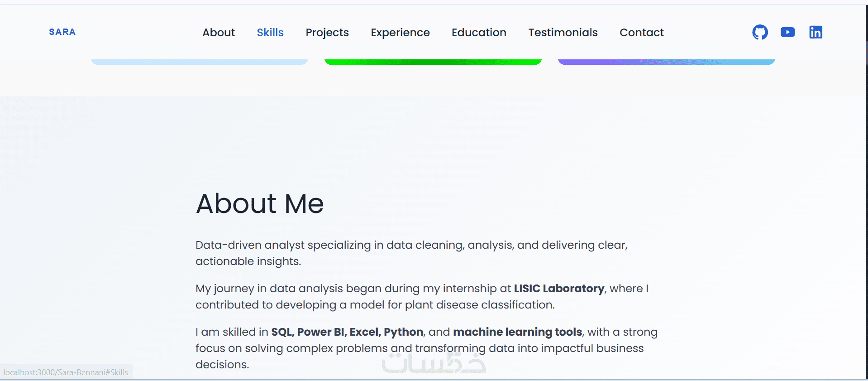The height and width of the screenshot is (381, 868).
Task: Click the SARA logo text
Action: tap(62, 32)
